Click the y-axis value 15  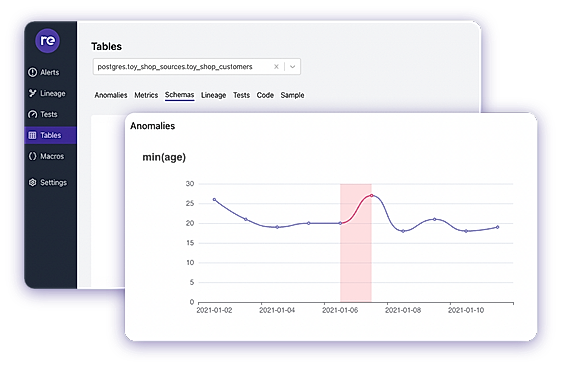pyautogui.click(x=190, y=243)
